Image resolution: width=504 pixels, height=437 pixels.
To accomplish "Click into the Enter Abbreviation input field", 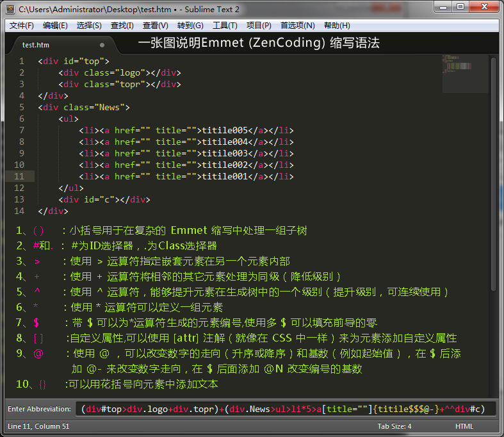I will pos(286,409).
